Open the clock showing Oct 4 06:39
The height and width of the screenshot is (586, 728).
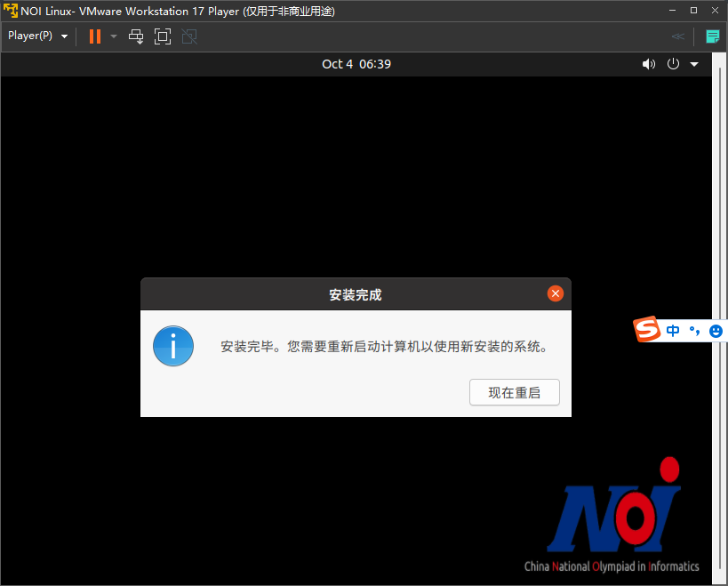click(356, 64)
